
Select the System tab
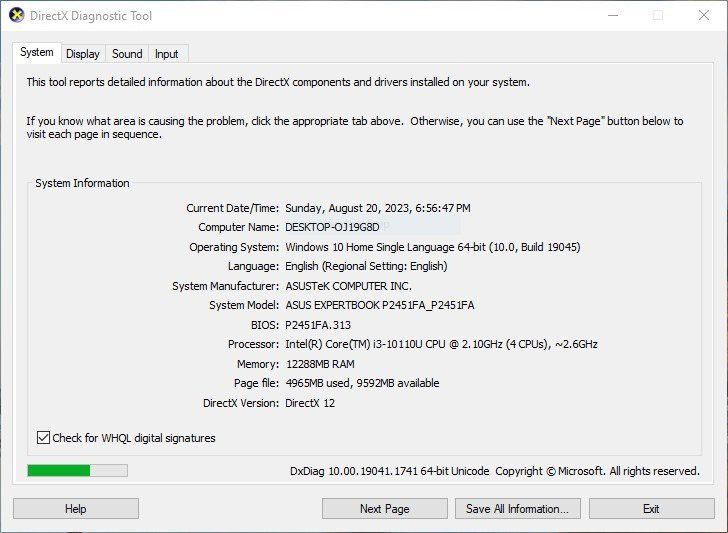(37, 52)
